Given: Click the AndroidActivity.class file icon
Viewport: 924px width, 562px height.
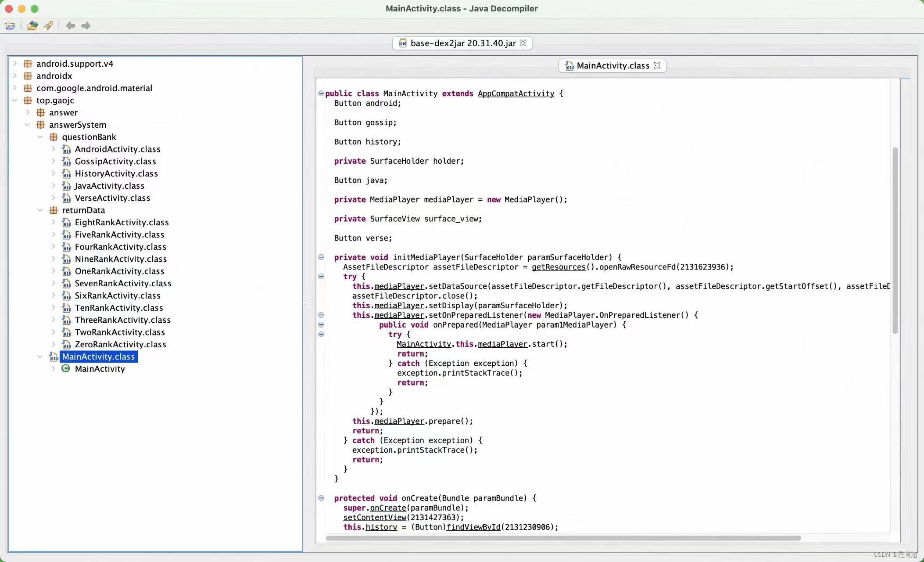Looking at the screenshot, I should (x=66, y=149).
